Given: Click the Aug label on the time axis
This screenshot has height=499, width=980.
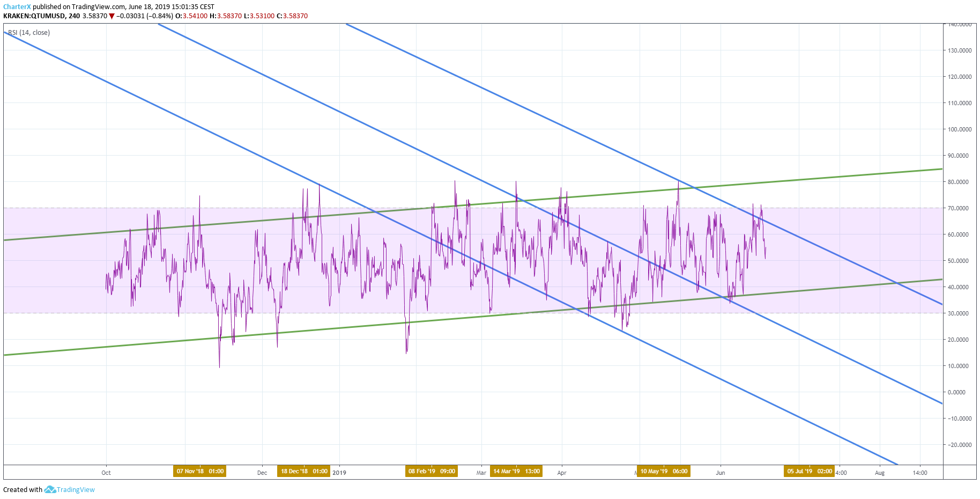Looking at the screenshot, I should pos(880,473).
